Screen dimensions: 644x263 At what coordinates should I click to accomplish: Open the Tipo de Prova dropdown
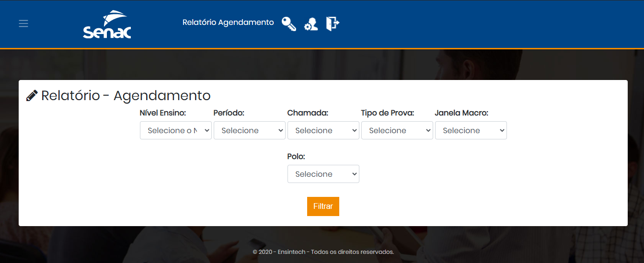[x=397, y=130]
